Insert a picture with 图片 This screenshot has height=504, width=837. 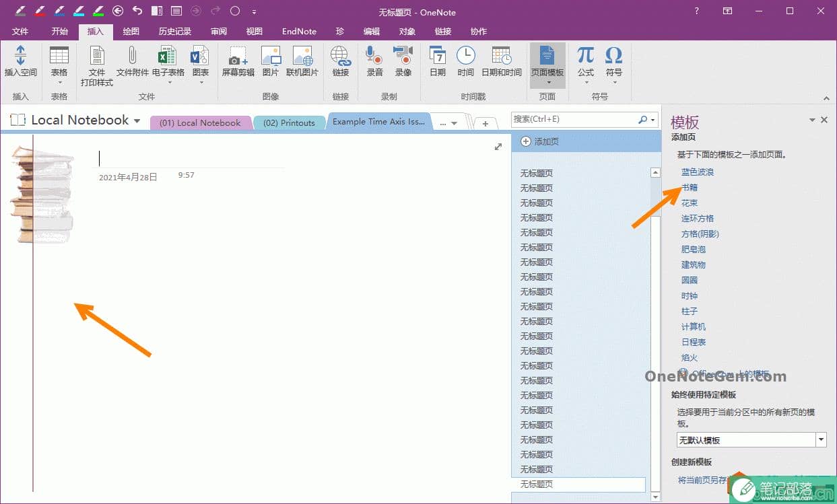tap(271, 62)
